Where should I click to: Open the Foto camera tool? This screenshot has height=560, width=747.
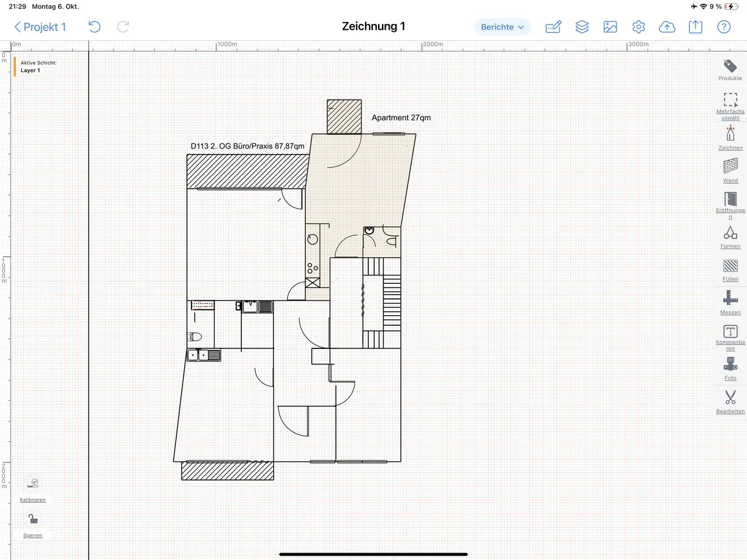(x=730, y=369)
